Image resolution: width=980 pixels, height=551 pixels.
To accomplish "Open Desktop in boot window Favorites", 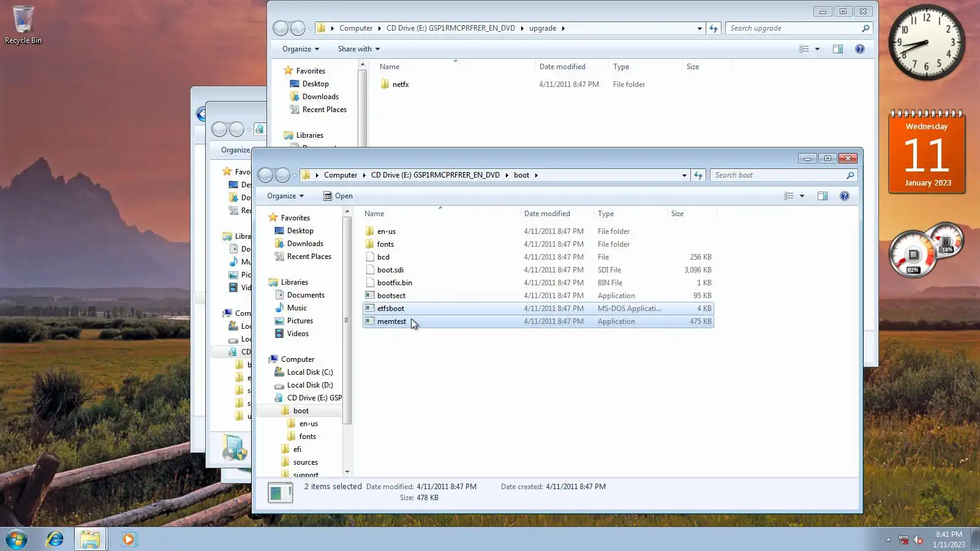I will 300,231.
